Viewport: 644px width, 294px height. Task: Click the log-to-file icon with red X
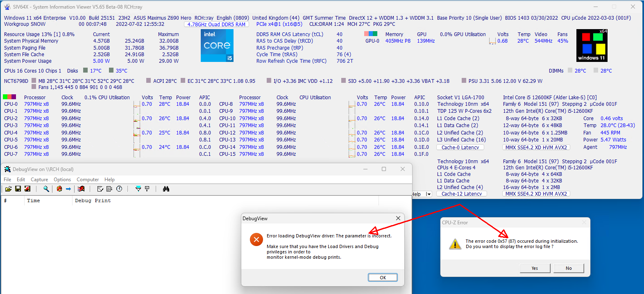click(27, 189)
